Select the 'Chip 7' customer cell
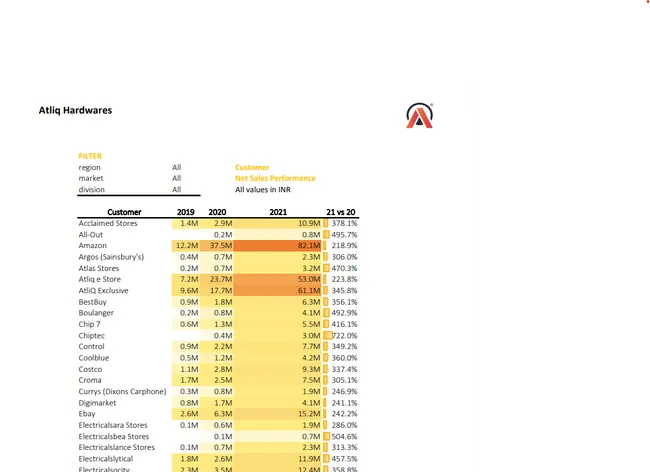This screenshot has width=650, height=472. coord(89,324)
